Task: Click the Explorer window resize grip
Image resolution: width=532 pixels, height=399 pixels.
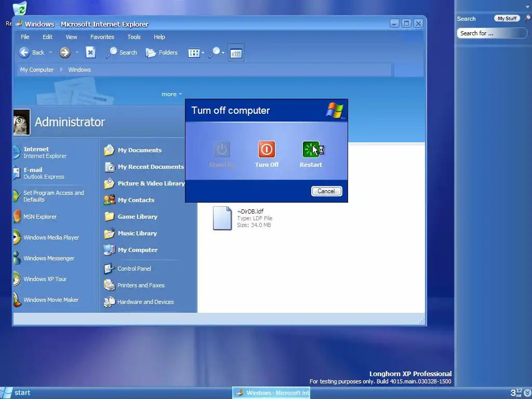Action: click(x=422, y=321)
